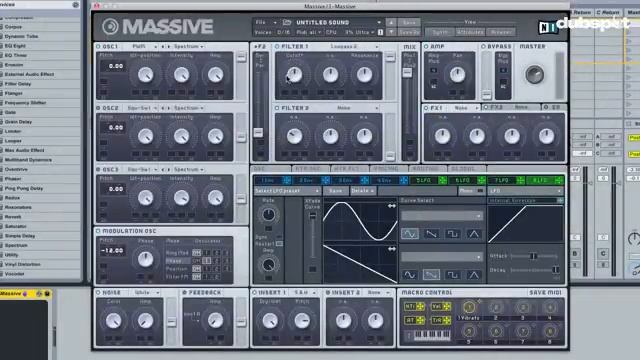This screenshot has width=640, height=360.
Task: Toggle OSC1 on/off power button
Action: [98, 47]
